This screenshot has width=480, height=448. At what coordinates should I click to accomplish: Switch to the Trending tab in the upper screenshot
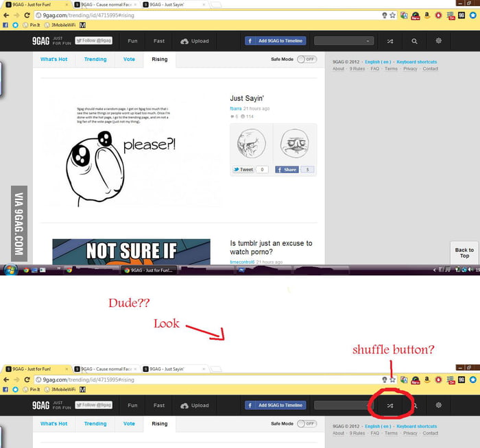(95, 60)
